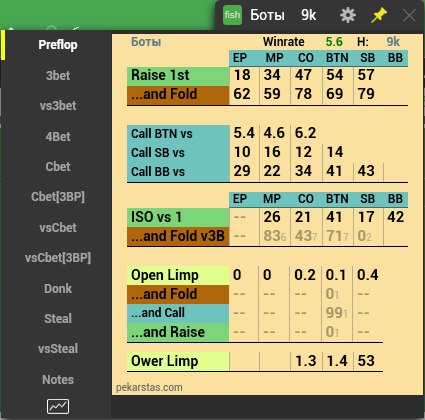Viewport: 425px width, 420px height.
Task: Click the ...and Raise row label
Action: (x=178, y=332)
